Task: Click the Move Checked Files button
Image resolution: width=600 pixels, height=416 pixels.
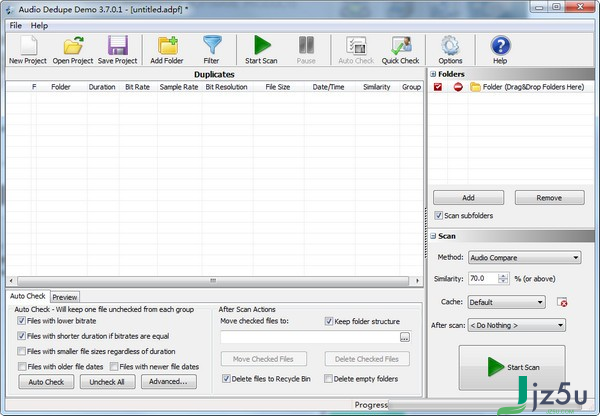Action: point(263,359)
